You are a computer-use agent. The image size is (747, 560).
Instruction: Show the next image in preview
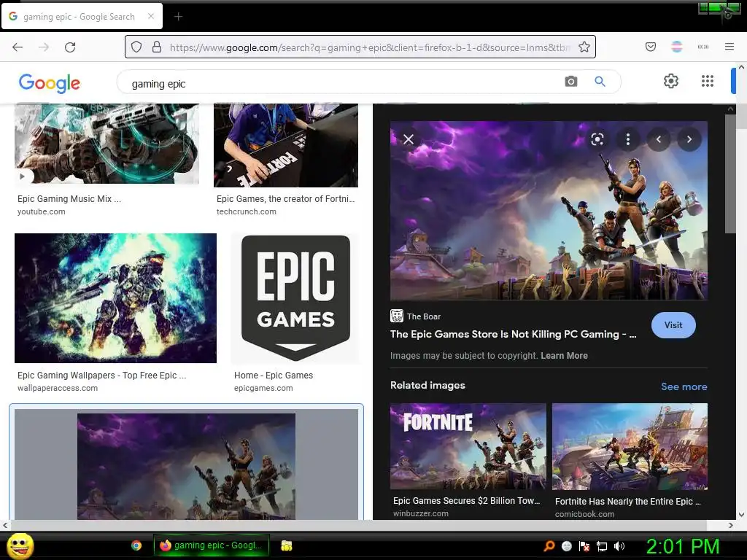(689, 139)
